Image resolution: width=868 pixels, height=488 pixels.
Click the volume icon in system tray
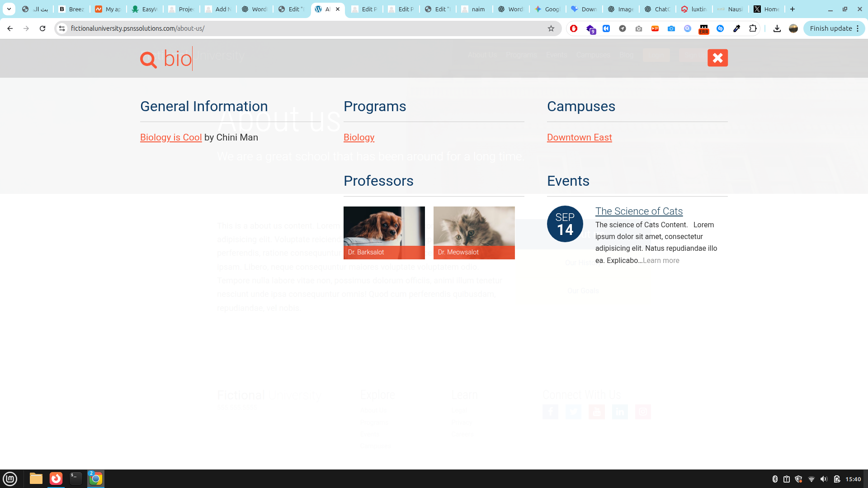tap(824, 479)
